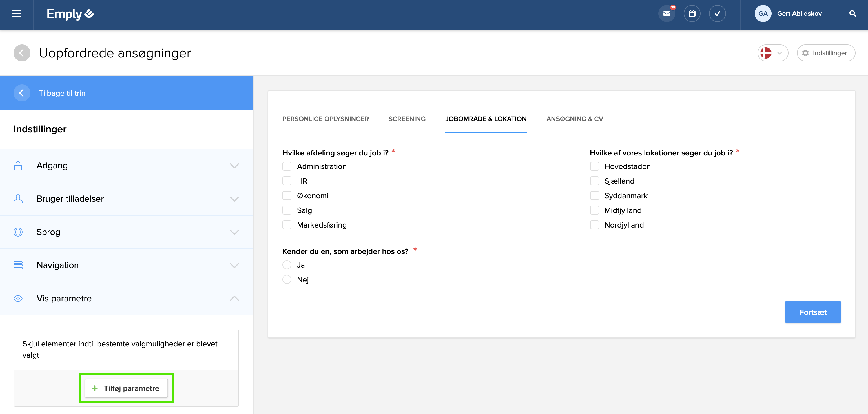868x414 pixels.
Task: Open the hamburger menu icon
Action: pyautogui.click(x=16, y=14)
